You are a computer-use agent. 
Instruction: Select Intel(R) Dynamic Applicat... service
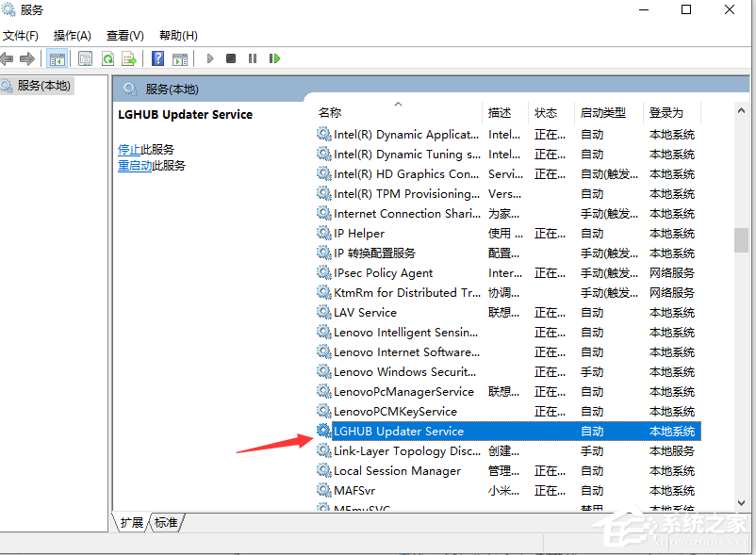pyautogui.click(x=406, y=135)
